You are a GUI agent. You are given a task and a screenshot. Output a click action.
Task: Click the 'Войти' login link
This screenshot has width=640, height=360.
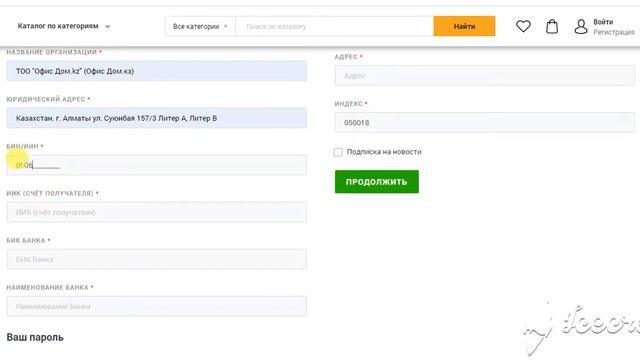point(603,22)
